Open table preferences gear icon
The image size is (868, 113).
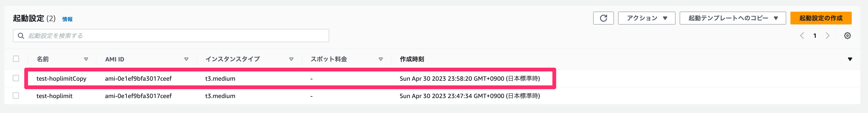coord(847,36)
